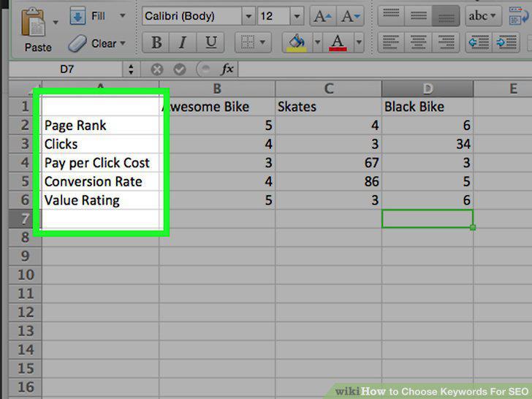Select the Clicks cell
The width and height of the screenshot is (532, 399).
tap(100, 144)
